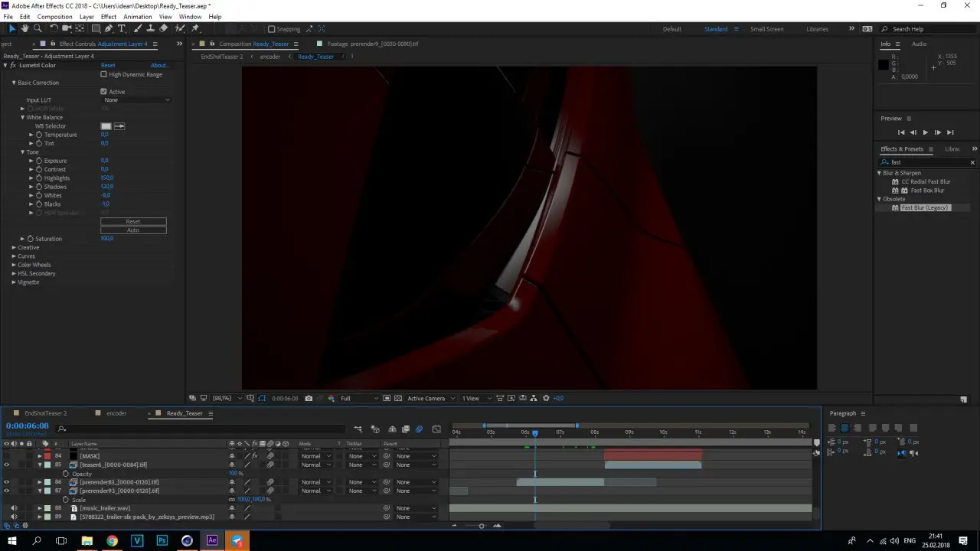Viewport: 980px width, 551px height.
Task: Click the Auto tone button
Action: [133, 230]
